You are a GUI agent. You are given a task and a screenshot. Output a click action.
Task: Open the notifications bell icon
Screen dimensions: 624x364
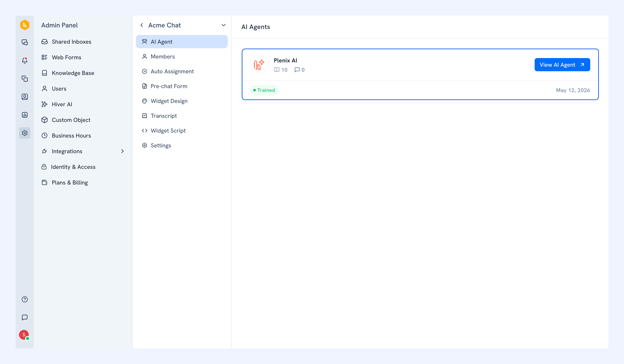pos(25,60)
